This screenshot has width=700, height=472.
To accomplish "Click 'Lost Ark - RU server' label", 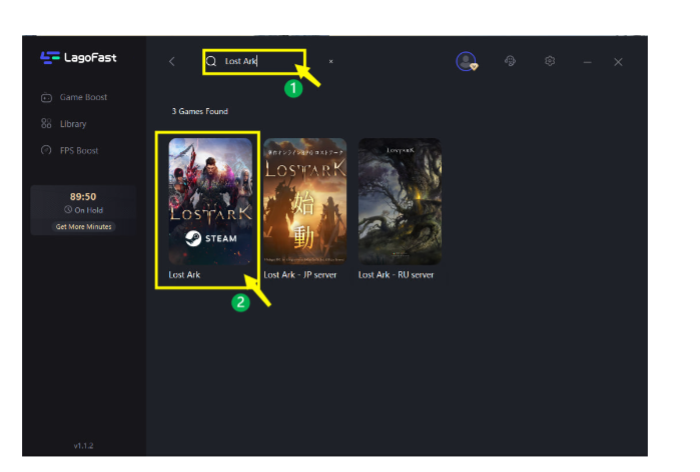I will click(x=396, y=275).
